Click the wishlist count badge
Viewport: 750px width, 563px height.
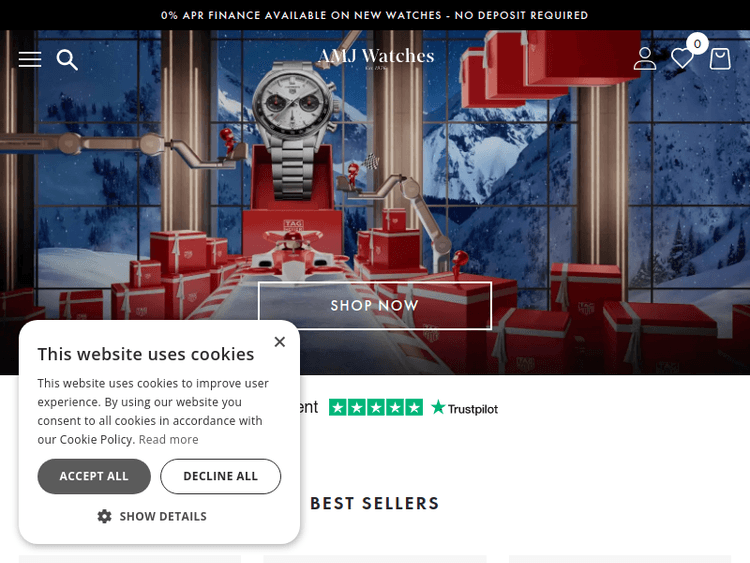(697, 44)
